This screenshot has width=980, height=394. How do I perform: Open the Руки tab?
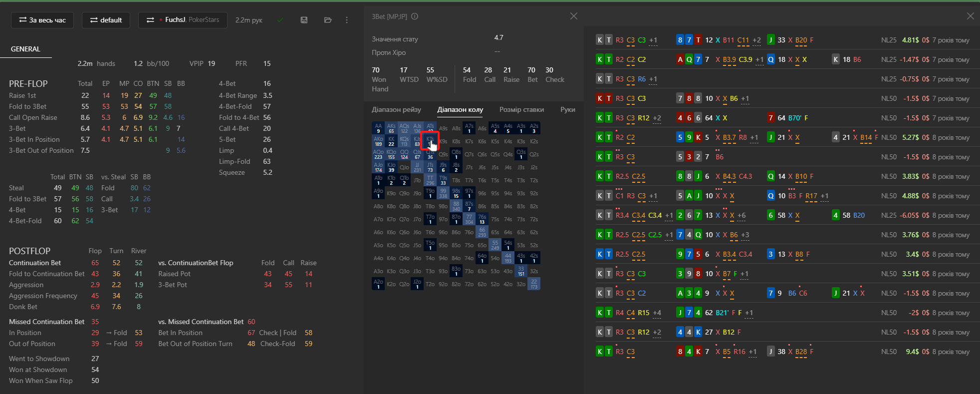(568, 109)
